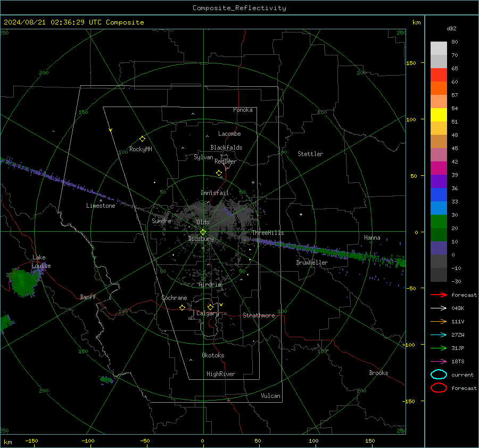479x448 pixels.
Task: Click the Airdrie city label
Action: [x=210, y=284]
